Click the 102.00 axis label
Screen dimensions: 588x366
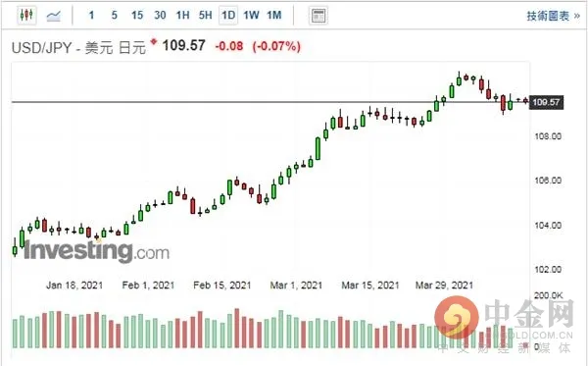click(548, 270)
